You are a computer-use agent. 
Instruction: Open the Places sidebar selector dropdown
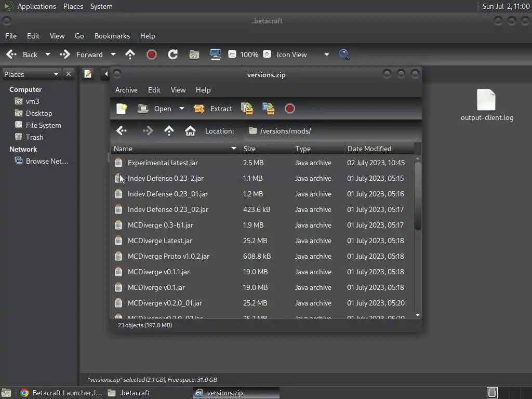(x=31, y=74)
